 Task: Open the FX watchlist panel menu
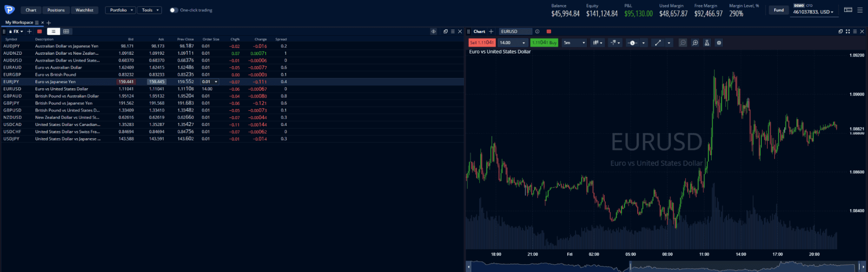point(453,31)
